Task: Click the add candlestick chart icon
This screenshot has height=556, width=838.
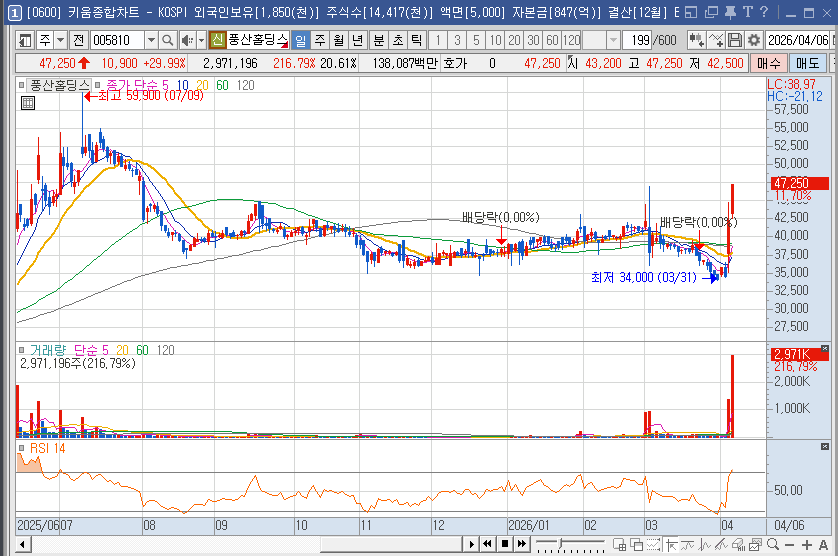Action: click(696, 40)
